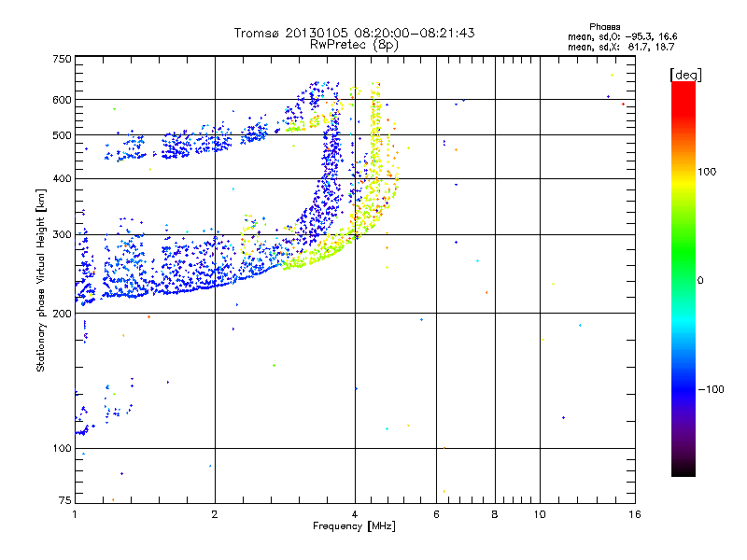This screenshot has height=560, width=747.
Task: Click the RwPretec (8p) subtitle
Action: (354, 45)
